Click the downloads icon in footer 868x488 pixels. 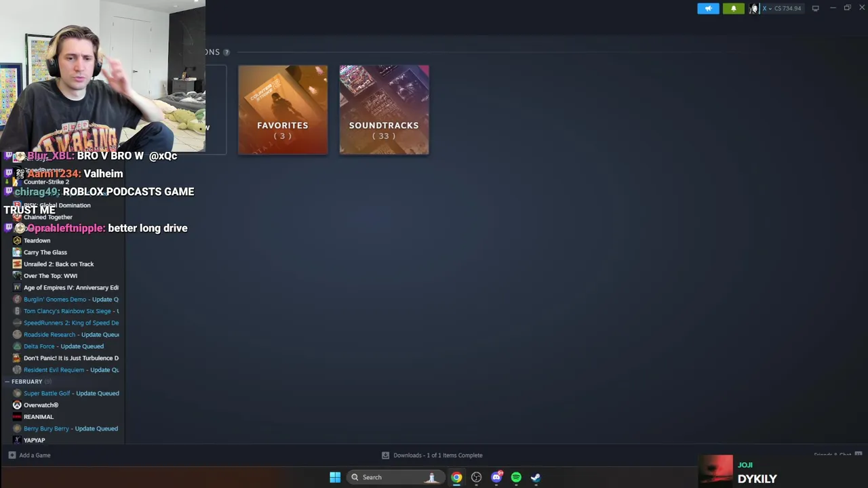point(385,455)
